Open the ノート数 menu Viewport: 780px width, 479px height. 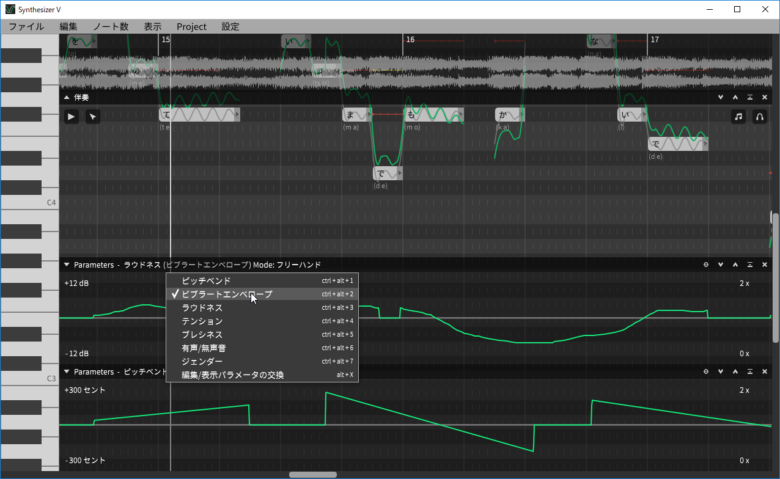pyautogui.click(x=110, y=26)
